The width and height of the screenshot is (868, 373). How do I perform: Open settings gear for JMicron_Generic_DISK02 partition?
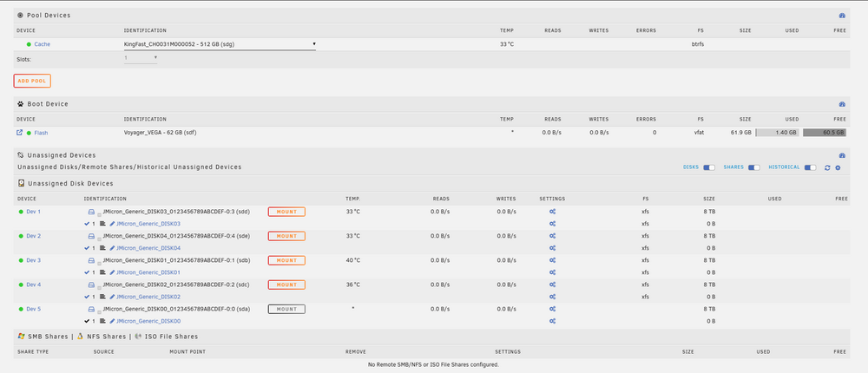tap(552, 297)
